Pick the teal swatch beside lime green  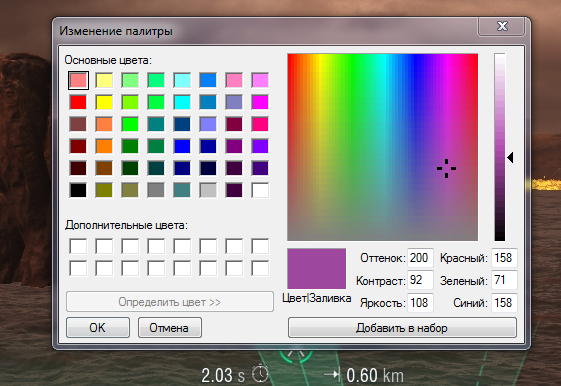coord(156,124)
